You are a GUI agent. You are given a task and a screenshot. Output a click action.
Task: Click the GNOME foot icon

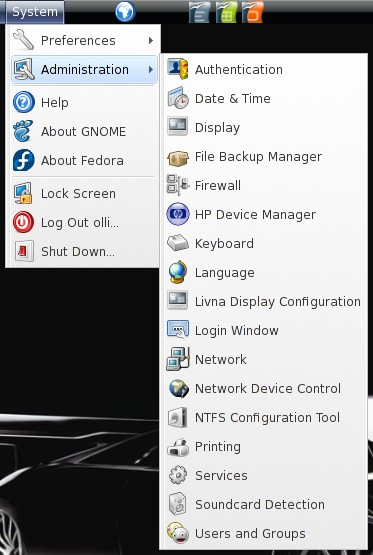(x=23, y=131)
